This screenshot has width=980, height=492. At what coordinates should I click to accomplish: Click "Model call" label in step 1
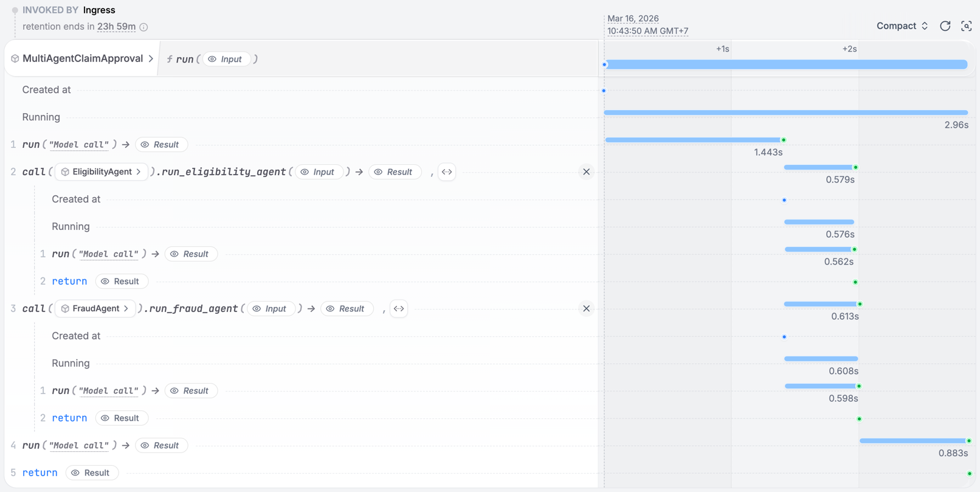(79, 145)
